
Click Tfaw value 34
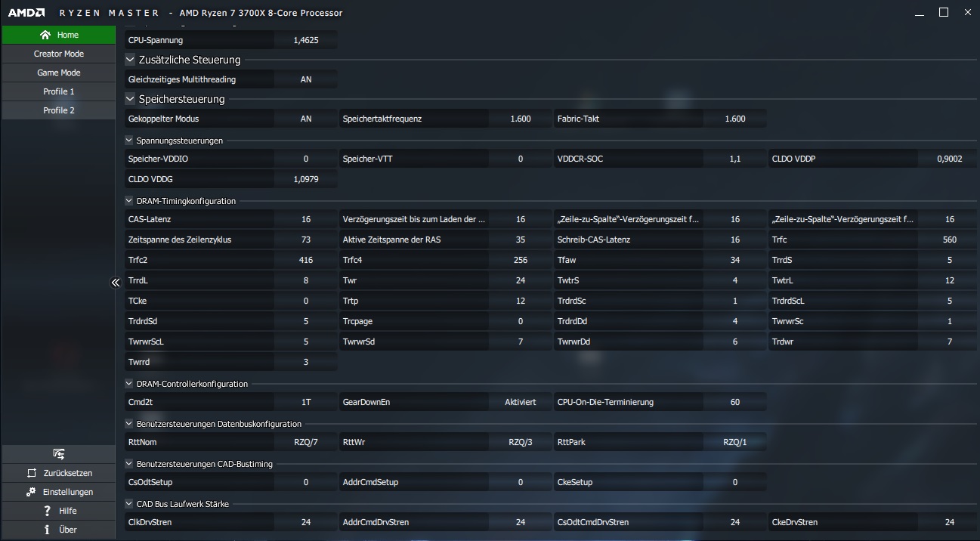(x=735, y=260)
